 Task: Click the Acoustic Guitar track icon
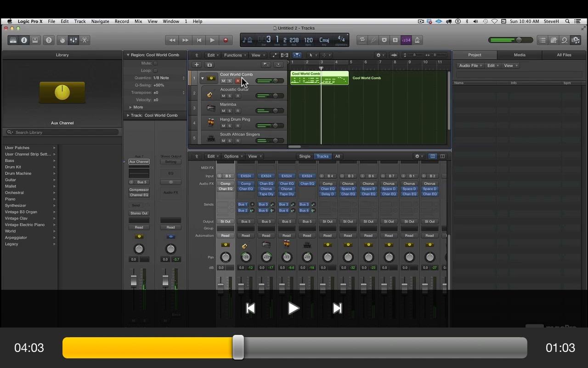click(x=210, y=94)
